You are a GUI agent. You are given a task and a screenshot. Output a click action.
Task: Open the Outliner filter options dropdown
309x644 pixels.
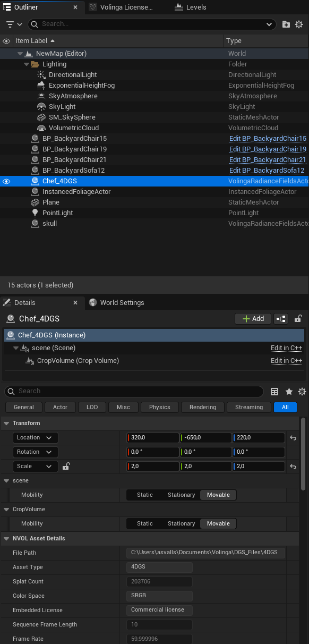pyautogui.click(x=14, y=24)
